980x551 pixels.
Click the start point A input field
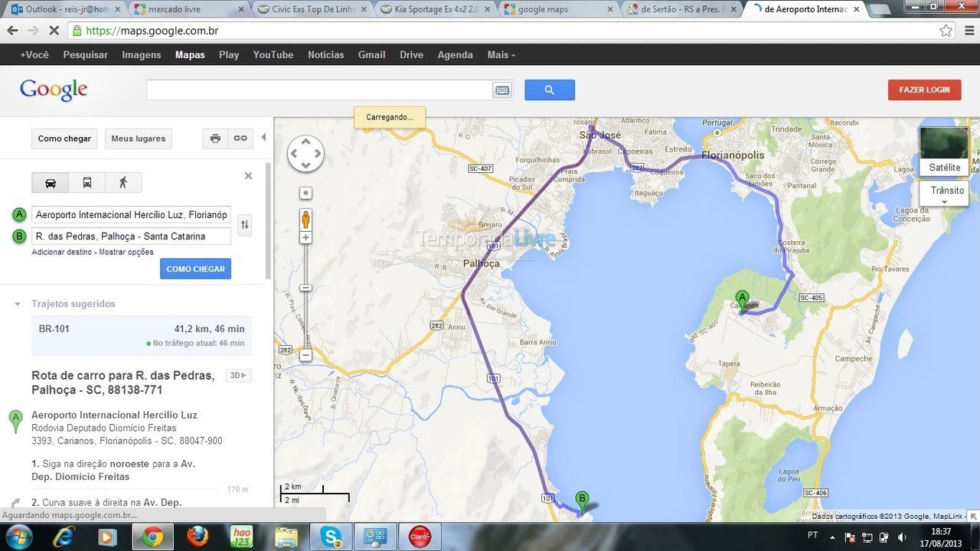[131, 215]
